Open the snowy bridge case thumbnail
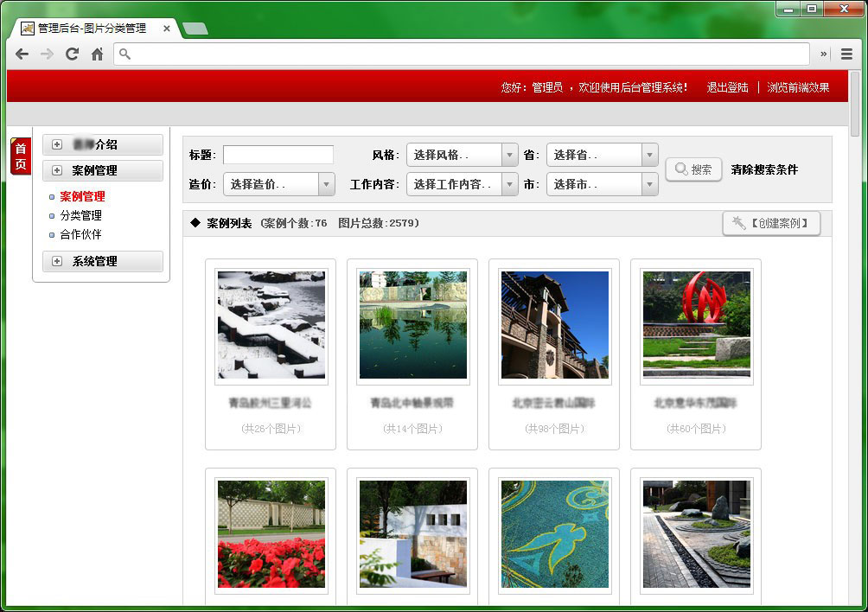 (x=271, y=325)
